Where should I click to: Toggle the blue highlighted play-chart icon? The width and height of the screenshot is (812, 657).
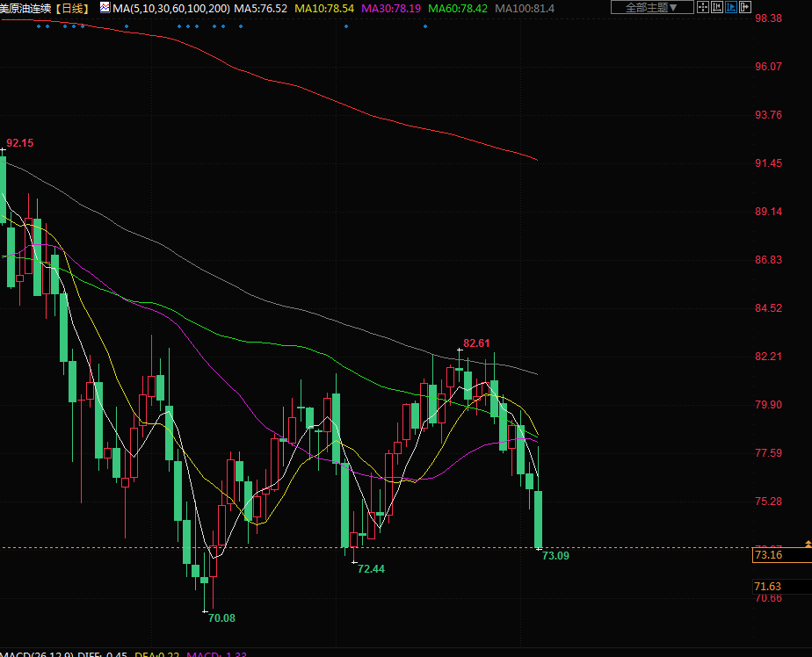[730, 7]
